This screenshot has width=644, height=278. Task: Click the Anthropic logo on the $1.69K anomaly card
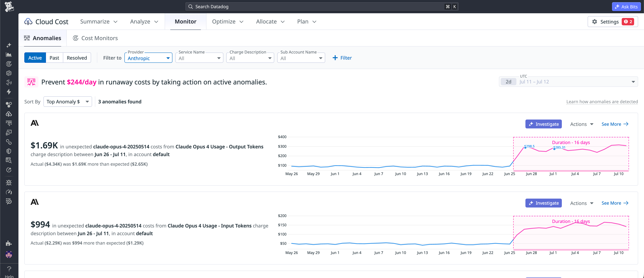click(x=35, y=123)
